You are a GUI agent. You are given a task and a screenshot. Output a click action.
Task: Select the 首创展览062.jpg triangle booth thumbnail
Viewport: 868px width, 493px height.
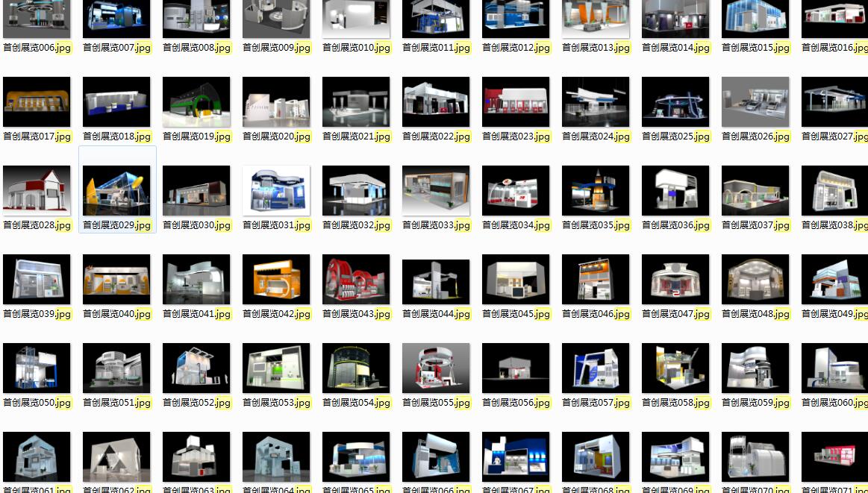point(116,456)
